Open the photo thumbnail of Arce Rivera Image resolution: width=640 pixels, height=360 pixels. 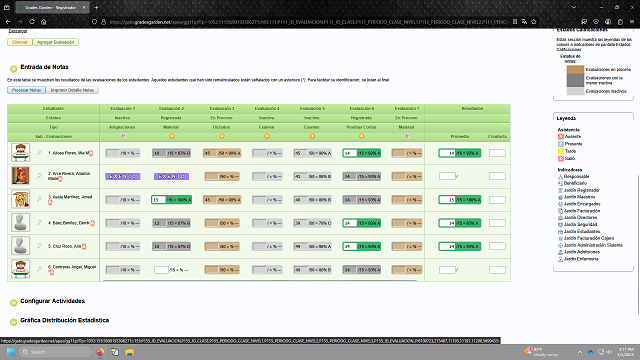pos(20,176)
